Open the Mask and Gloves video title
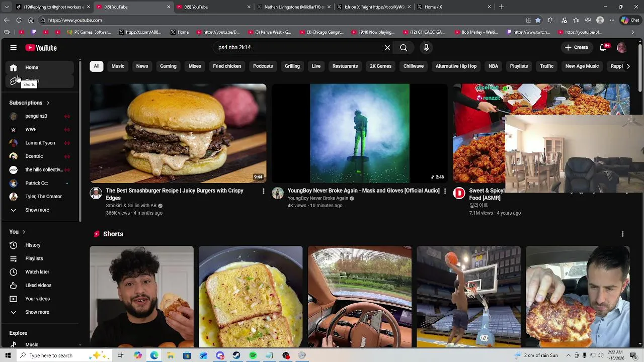Viewport: 644px width, 362px height. 363,191
